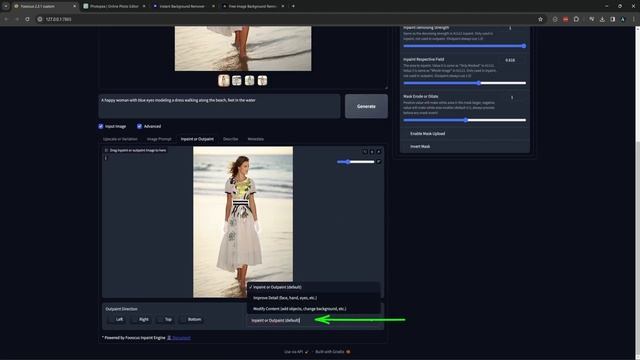640x360 pixels.
Task: Click the Built with Gradio link
Action: click(332, 351)
